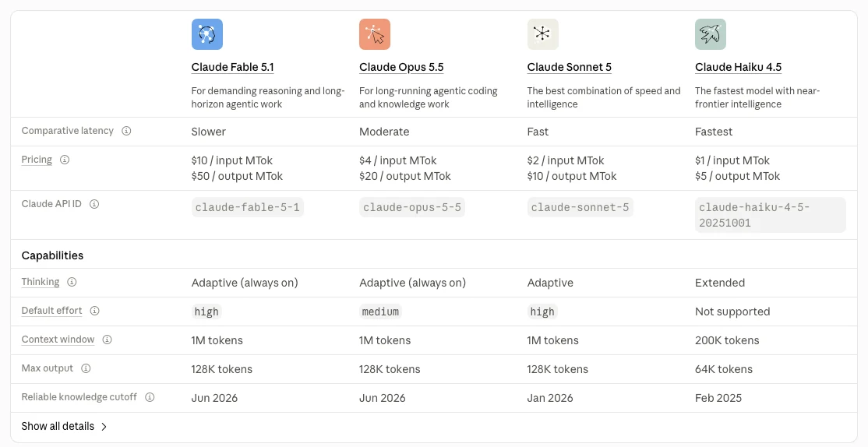Click the Feb 2025 knowledge cutoff
Image resolution: width=868 pixels, height=447 pixels.
pos(718,398)
